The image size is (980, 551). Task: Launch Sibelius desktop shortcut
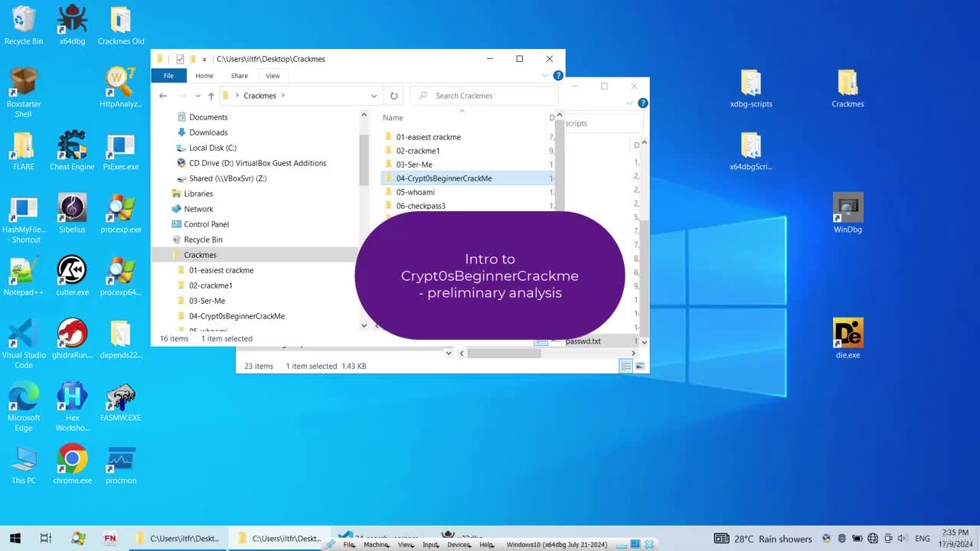(x=72, y=214)
